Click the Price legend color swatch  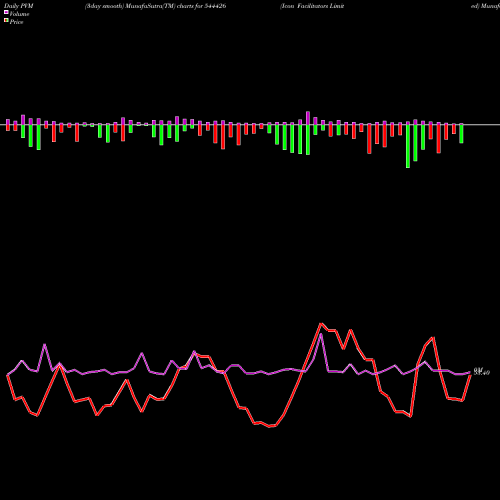pyautogui.click(x=6, y=21)
